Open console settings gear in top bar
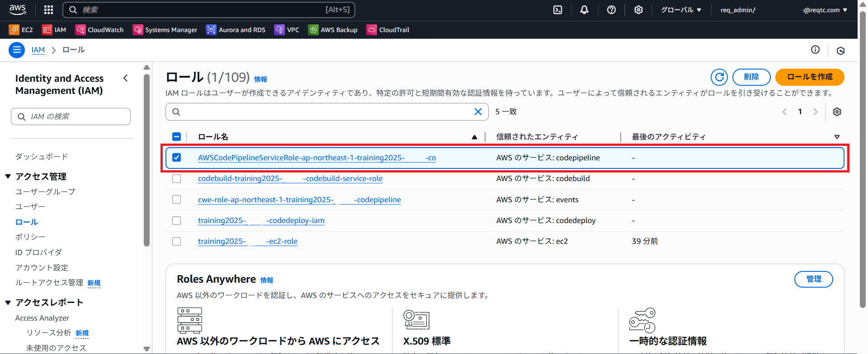The height and width of the screenshot is (354, 868). coord(638,10)
